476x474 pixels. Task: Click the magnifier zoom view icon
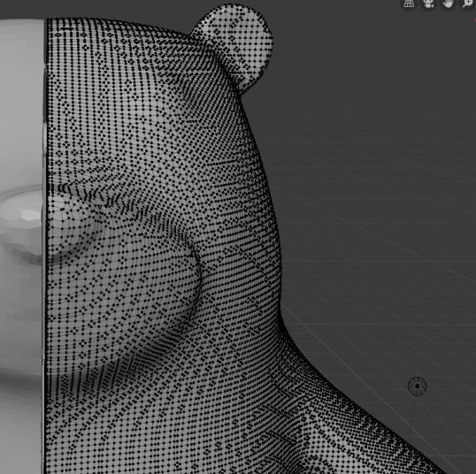tap(468, 4)
